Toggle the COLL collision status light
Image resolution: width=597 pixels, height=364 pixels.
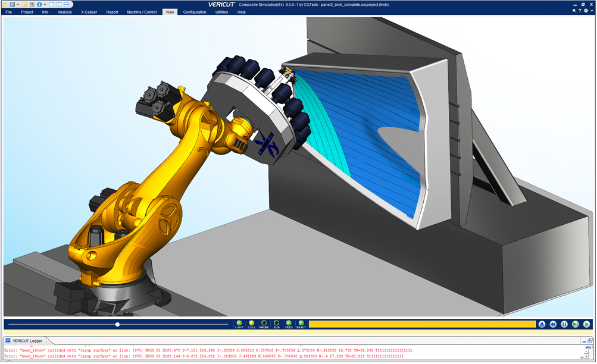[252, 324]
